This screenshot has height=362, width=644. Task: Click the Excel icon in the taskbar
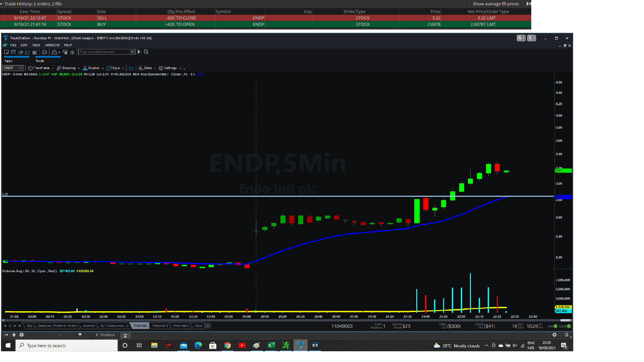coord(271,345)
